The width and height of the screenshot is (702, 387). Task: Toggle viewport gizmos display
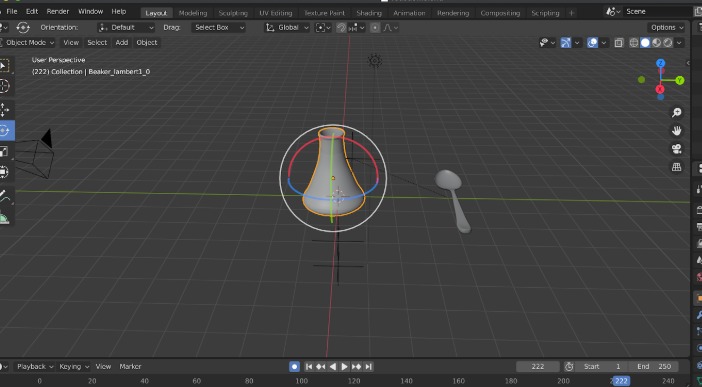click(566, 43)
